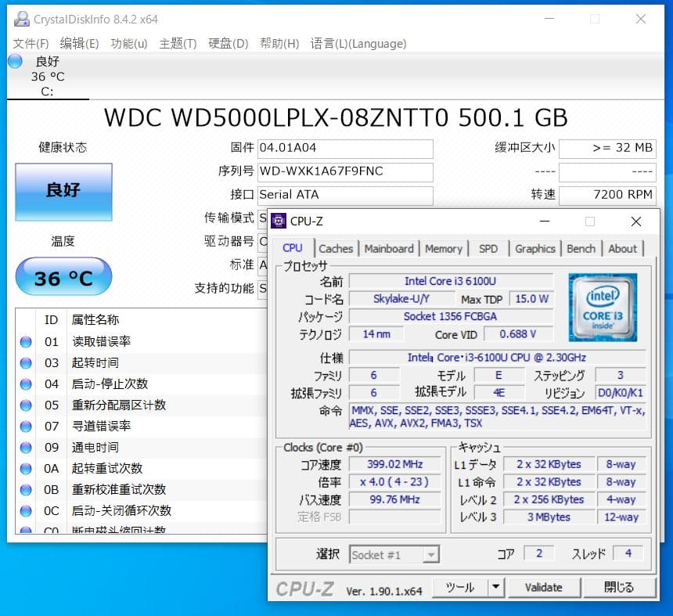Click the ID column header in attribute list
The width and height of the screenshot is (673, 616).
click(x=51, y=319)
